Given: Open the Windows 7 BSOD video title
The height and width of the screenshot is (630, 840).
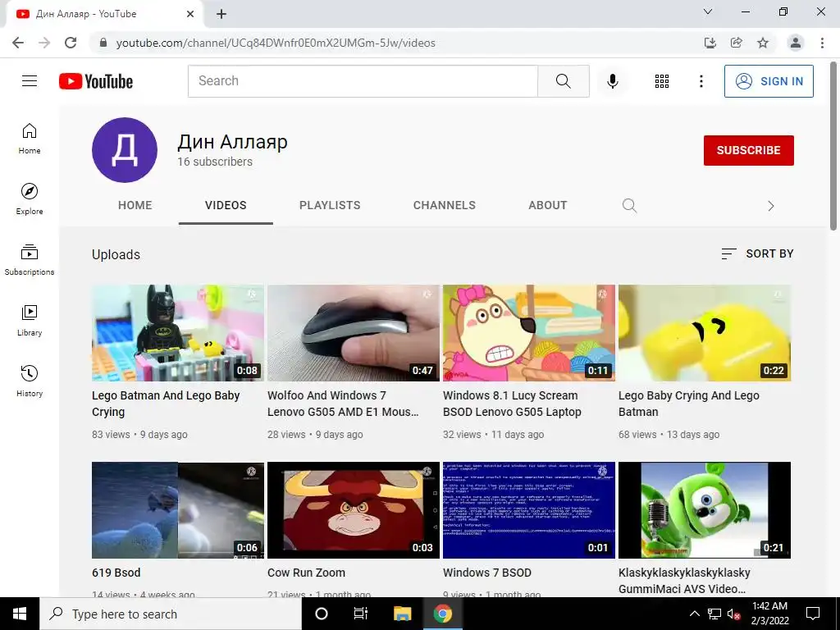Looking at the screenshot, I should (487, 573).
